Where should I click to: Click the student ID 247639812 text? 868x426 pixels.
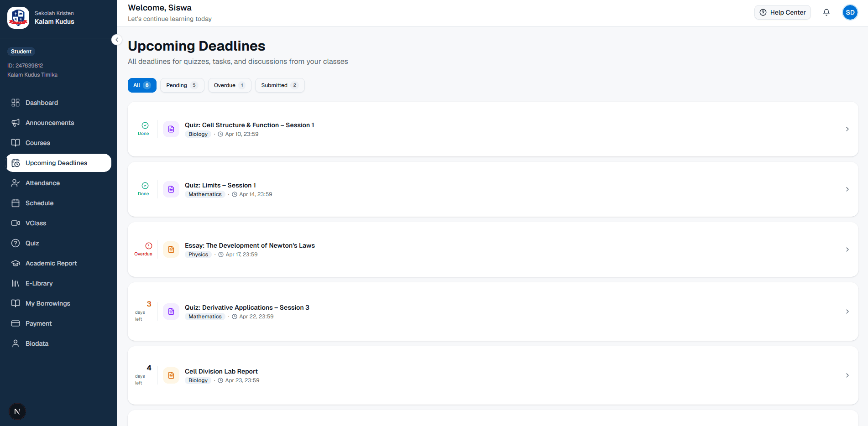(25, 66)
